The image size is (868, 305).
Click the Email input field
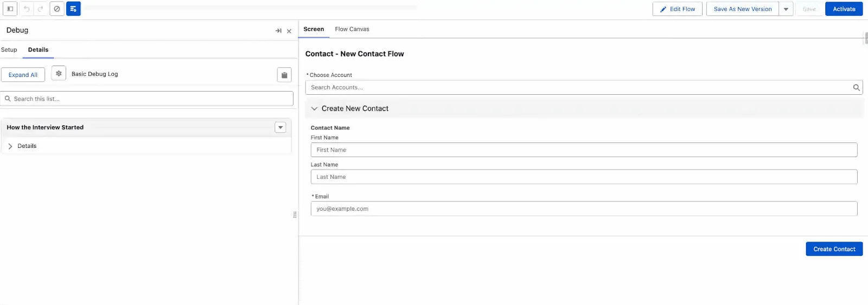pos(583,209)
